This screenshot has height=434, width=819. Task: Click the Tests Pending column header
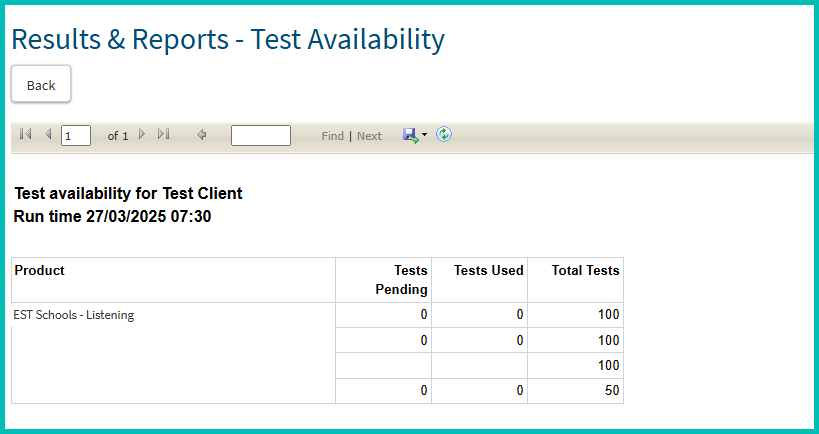(383, 280)
